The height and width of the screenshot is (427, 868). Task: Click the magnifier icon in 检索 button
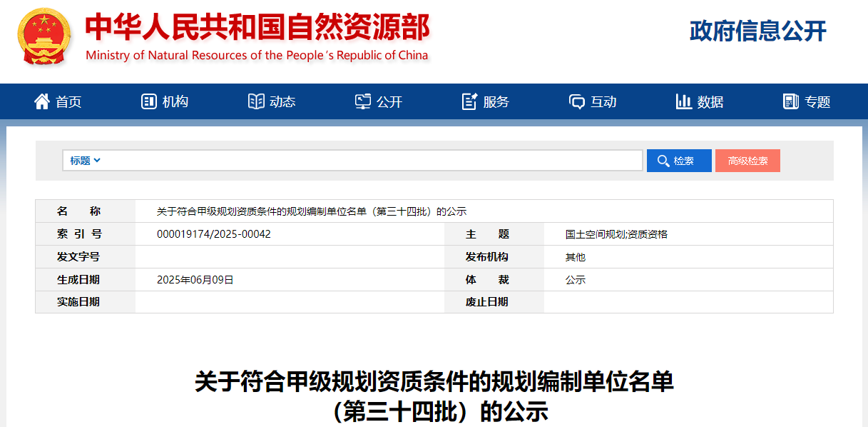pos(663,161)
